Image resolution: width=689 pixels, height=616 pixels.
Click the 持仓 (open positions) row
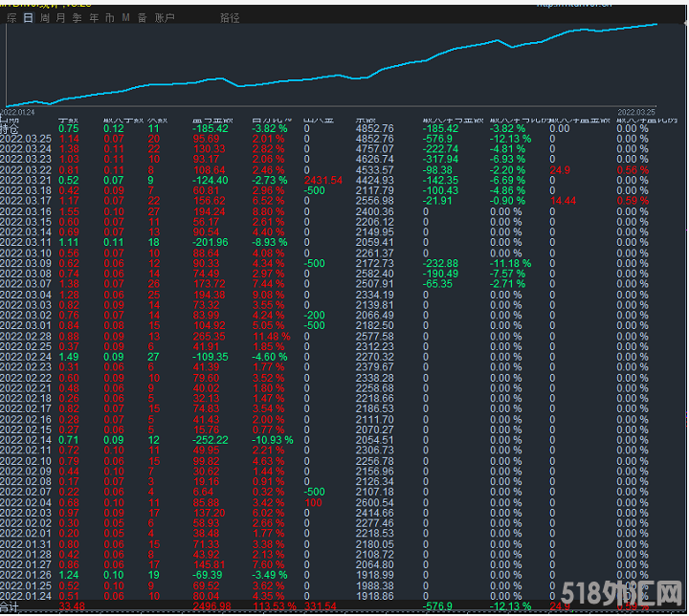tap(11, 128)
